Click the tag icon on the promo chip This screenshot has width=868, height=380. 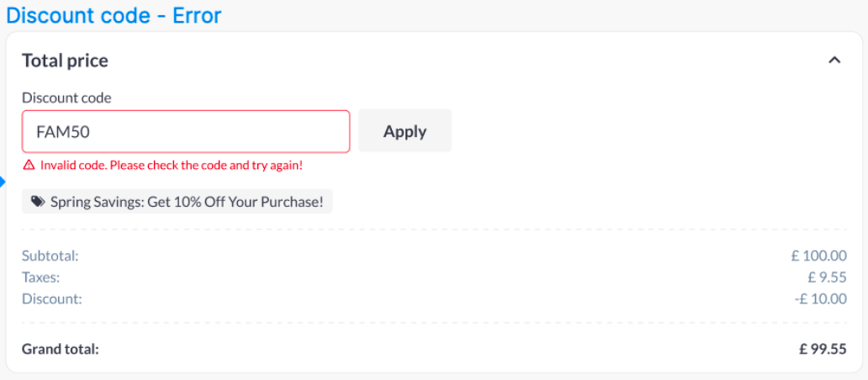[x=38, y=202]
